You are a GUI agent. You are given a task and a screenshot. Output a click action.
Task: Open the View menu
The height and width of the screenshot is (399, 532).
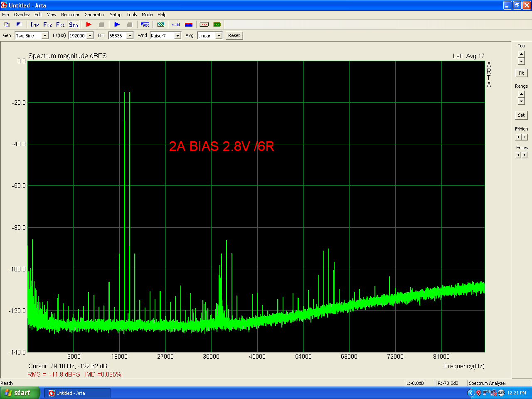tap(52, 15)
